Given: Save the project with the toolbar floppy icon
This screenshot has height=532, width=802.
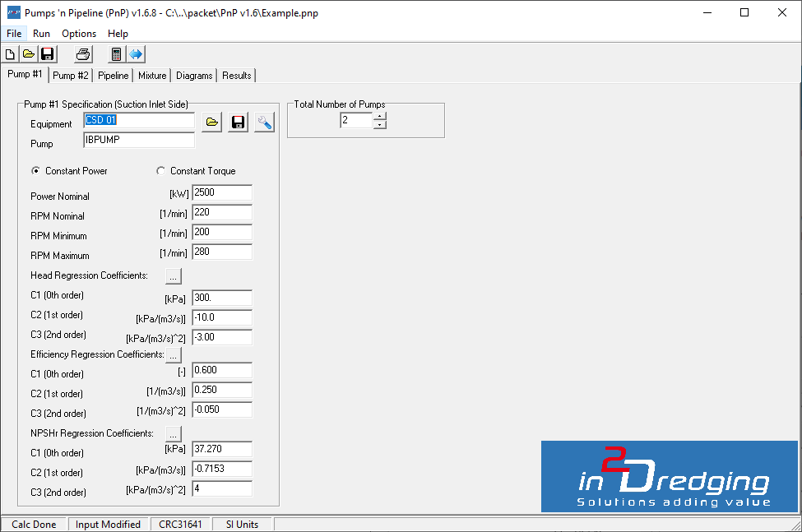Looking at the screenshot, I should point(48,54).
